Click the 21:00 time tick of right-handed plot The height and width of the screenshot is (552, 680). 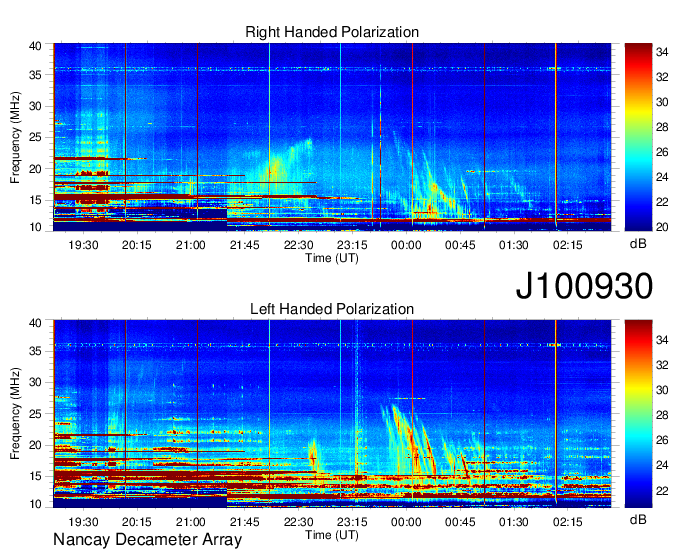click(x=190, y=245)
